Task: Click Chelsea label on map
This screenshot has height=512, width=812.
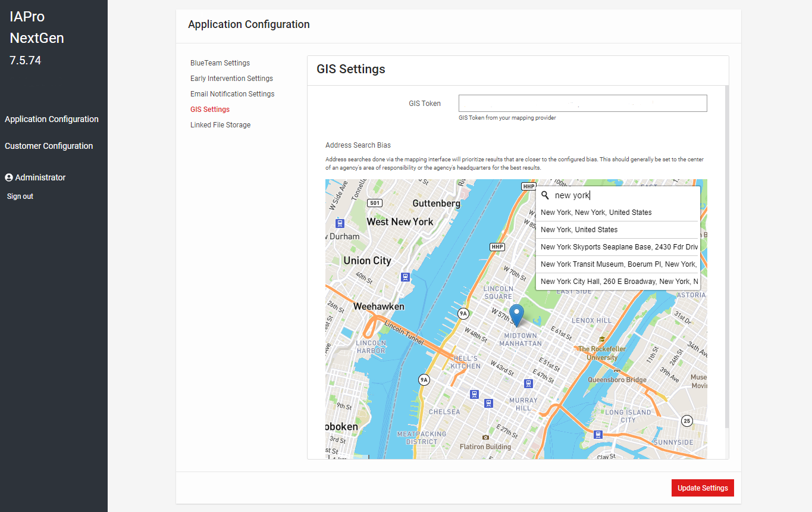Action: (x=444, y=412)
